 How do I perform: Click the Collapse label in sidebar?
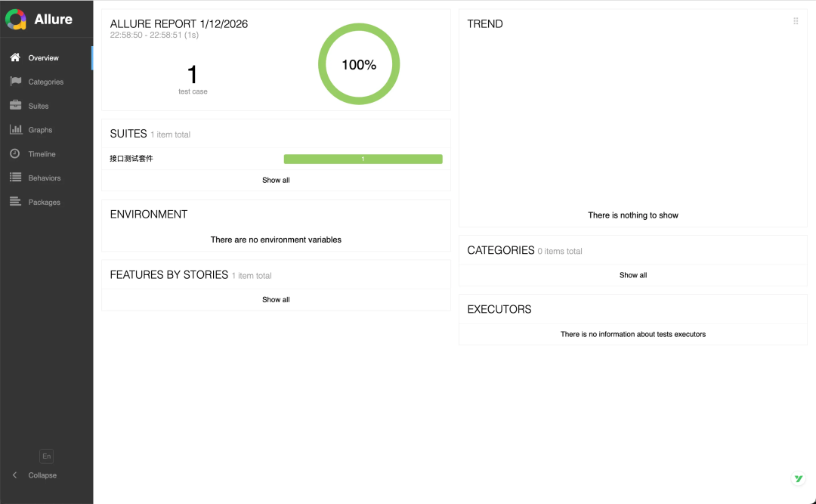(42, 475)
